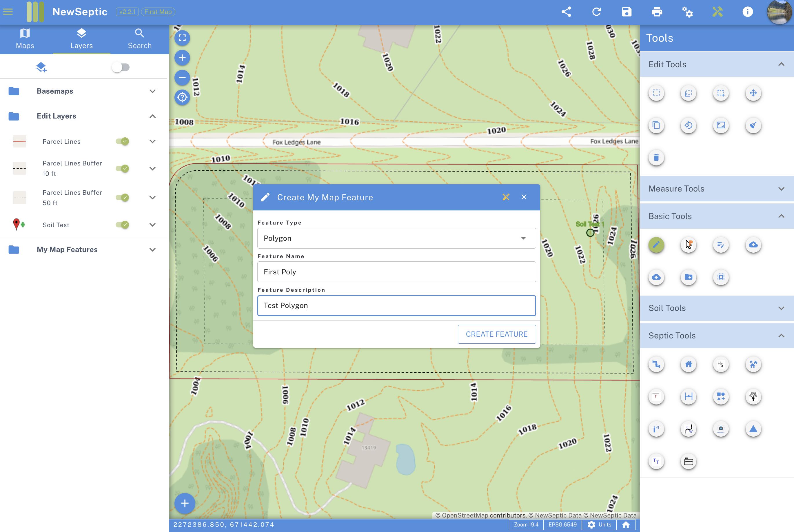The width and height of the screenshot is (794, 532).
Task: Click the First Map badge in header
Action: [158, 12]
